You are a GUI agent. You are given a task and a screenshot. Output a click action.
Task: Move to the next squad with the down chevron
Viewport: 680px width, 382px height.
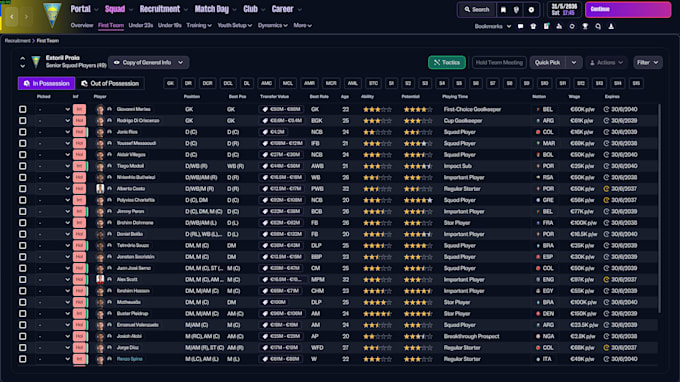pos(22,66)
